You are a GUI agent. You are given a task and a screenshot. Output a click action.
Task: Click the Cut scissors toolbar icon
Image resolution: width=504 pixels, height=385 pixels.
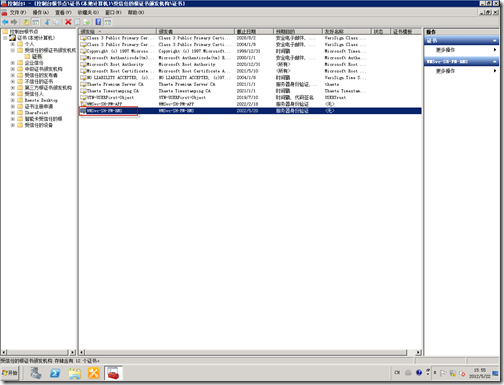47,22
